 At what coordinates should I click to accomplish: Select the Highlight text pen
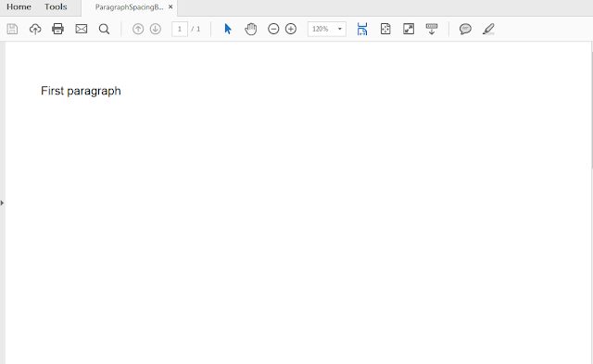coord(488,29)
